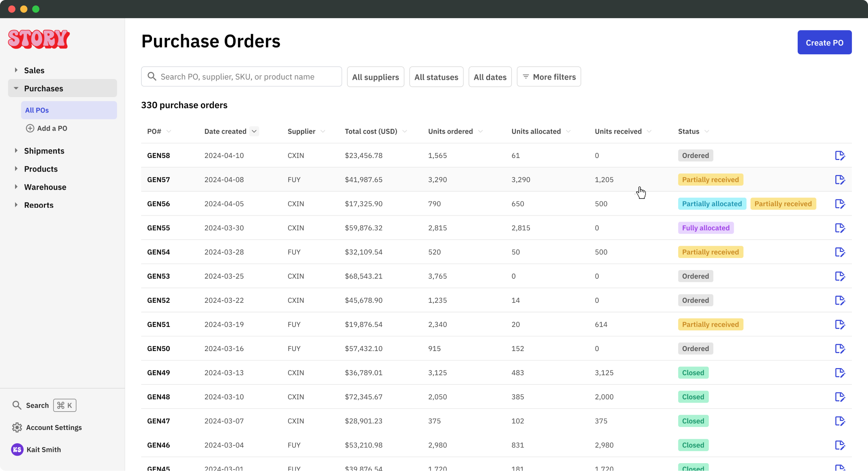Click the sidebar Search magnifier icon

(17, 405)
